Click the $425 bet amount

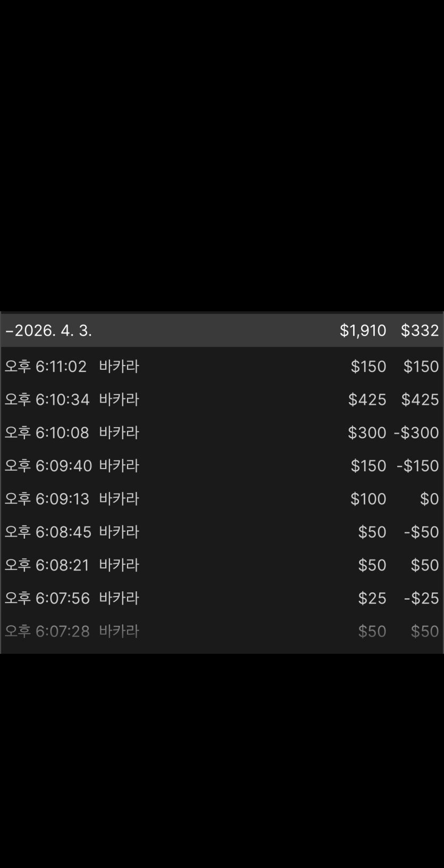tap(367, 399)
